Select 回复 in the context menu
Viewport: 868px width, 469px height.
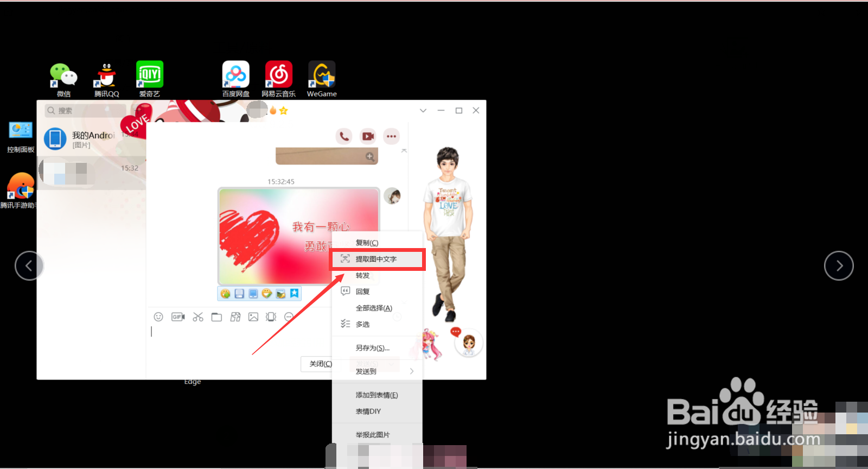point(377,291)
